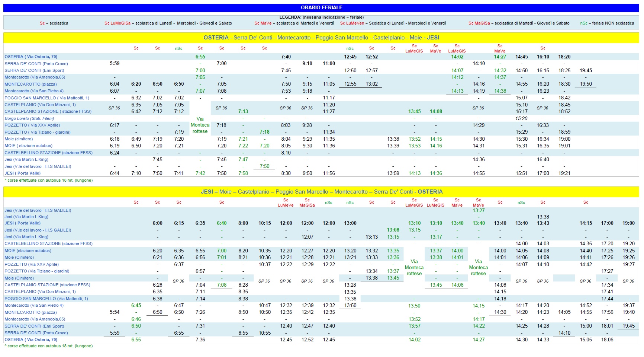Click the 'Sc LuMeGiSa' legend definition
The image size is (644, 357).
[168, 23]
